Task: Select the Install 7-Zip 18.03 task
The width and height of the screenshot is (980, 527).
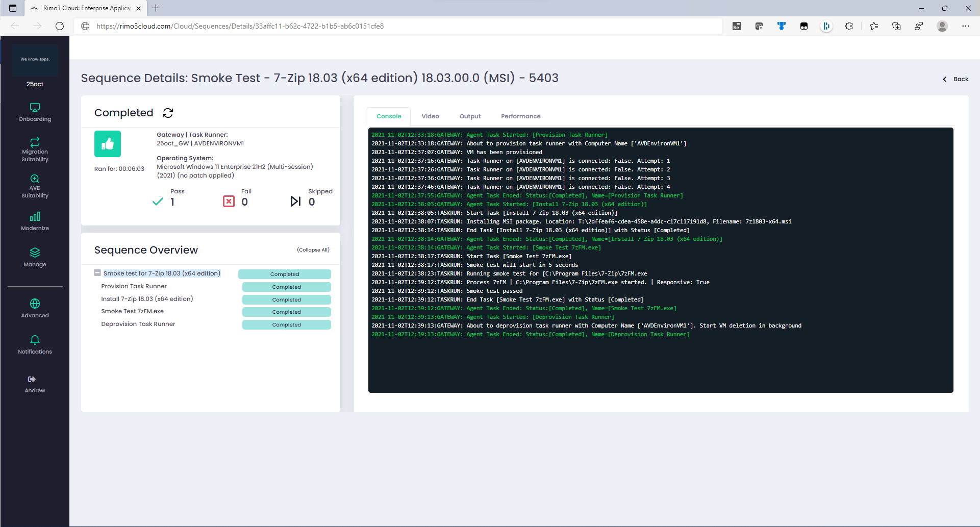Action: coord(147,299)
